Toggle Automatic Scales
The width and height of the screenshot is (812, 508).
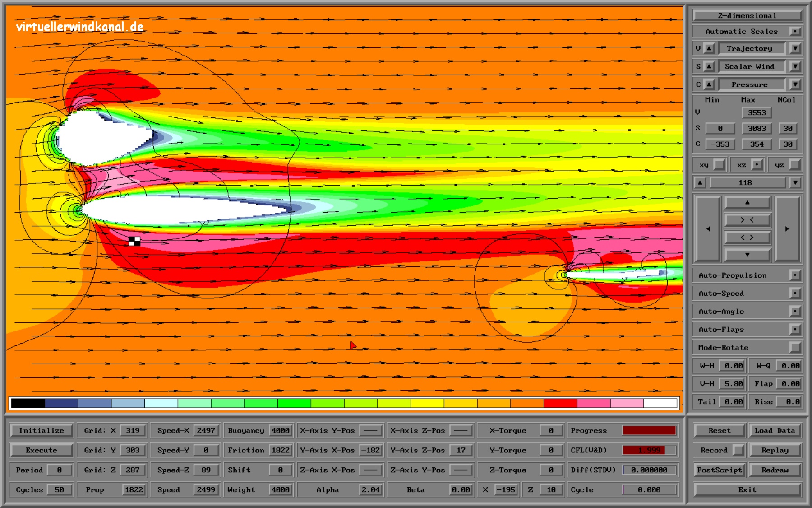[795, 32]
